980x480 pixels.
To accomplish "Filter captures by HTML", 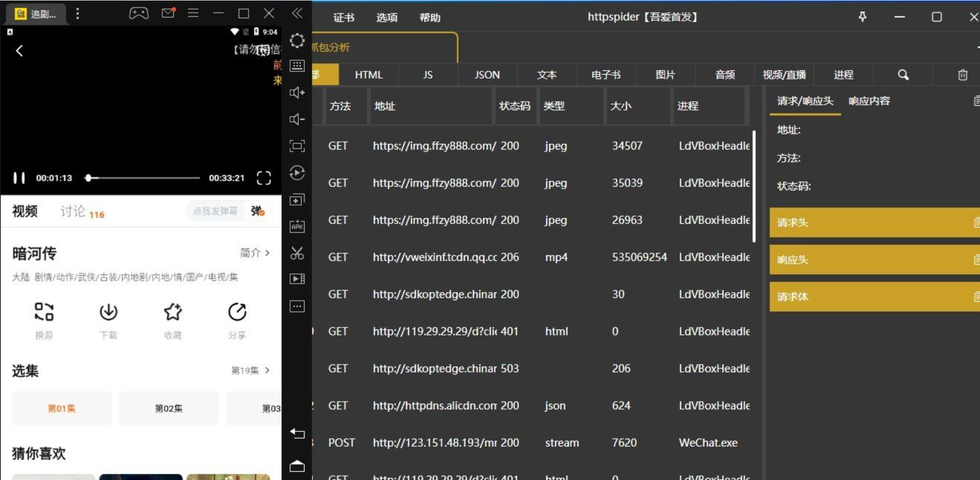I will tap(369, 75).
